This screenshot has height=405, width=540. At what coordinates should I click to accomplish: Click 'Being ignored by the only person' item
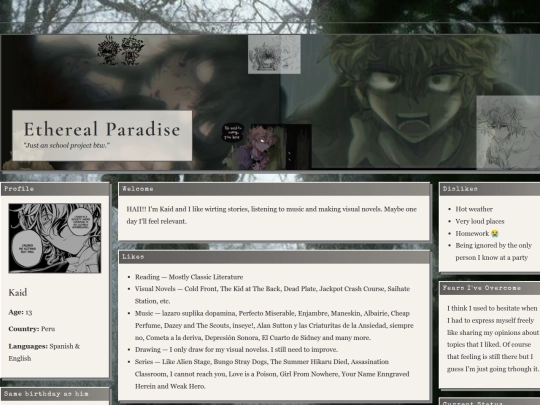click(x=494, y=251)
